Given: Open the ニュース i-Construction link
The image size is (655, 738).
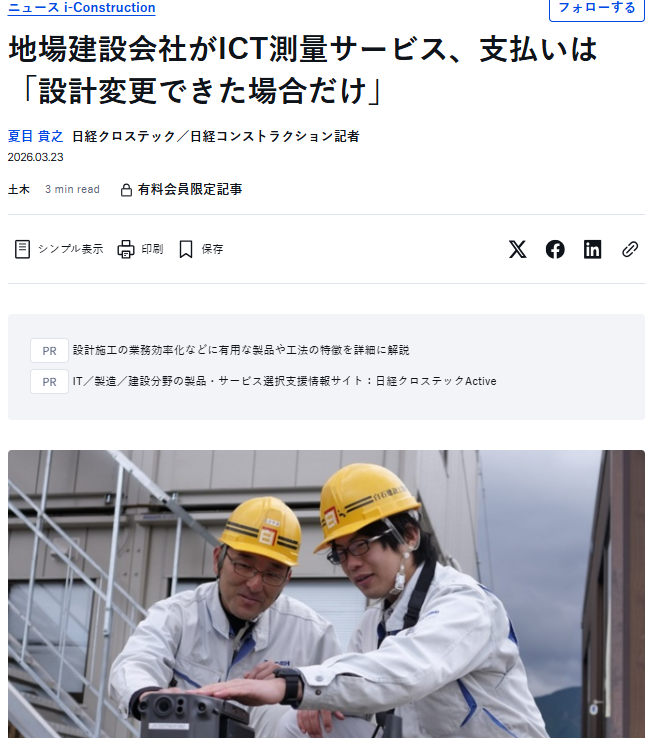Looking at the screenshot, I should click(x=81, y=8).
